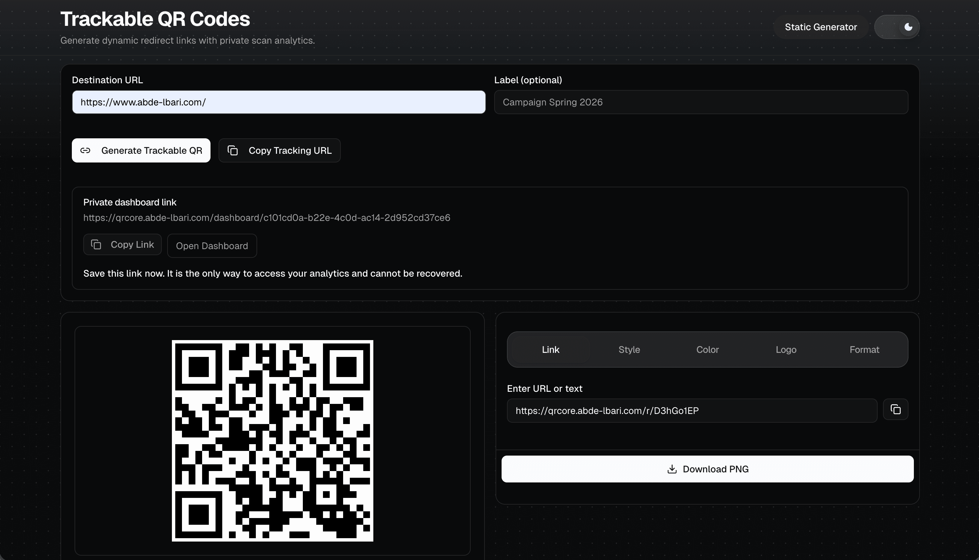Click the moon icon in theme switch

[x=908, y=27]
